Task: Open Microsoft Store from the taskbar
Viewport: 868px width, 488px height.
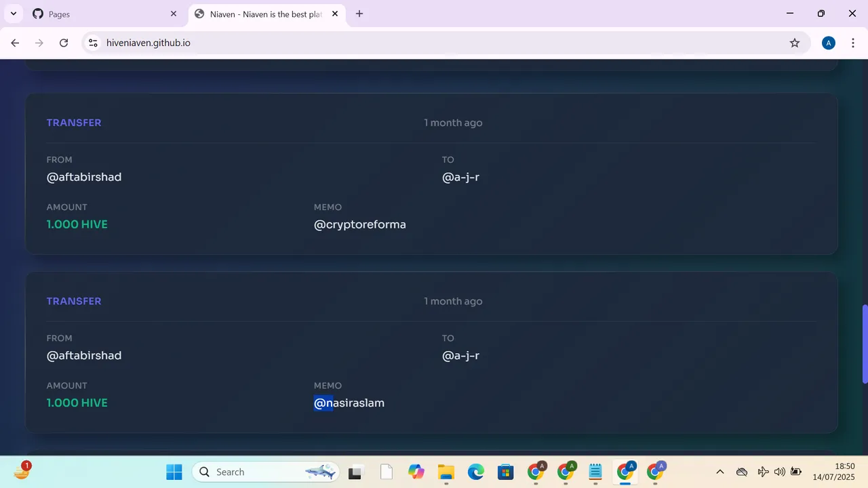Action: [505, 472]
